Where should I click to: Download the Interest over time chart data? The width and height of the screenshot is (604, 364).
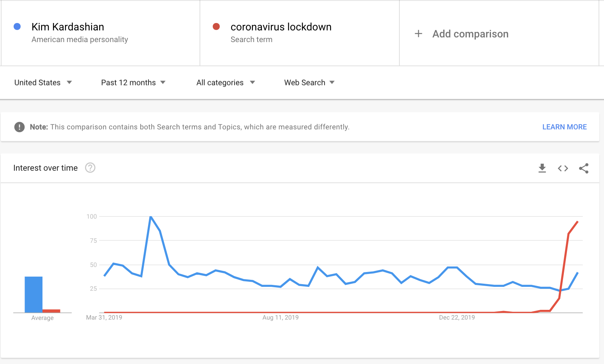542,168
